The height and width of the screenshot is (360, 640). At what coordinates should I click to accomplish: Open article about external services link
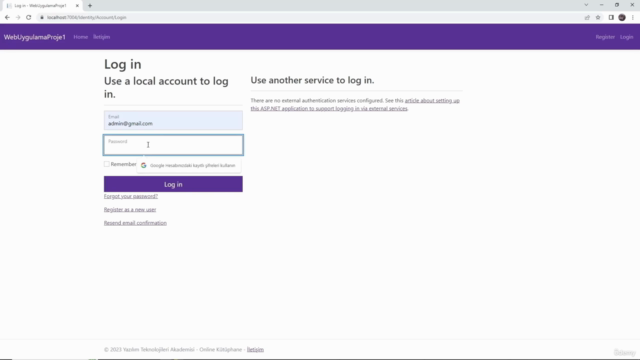point(355,104)
